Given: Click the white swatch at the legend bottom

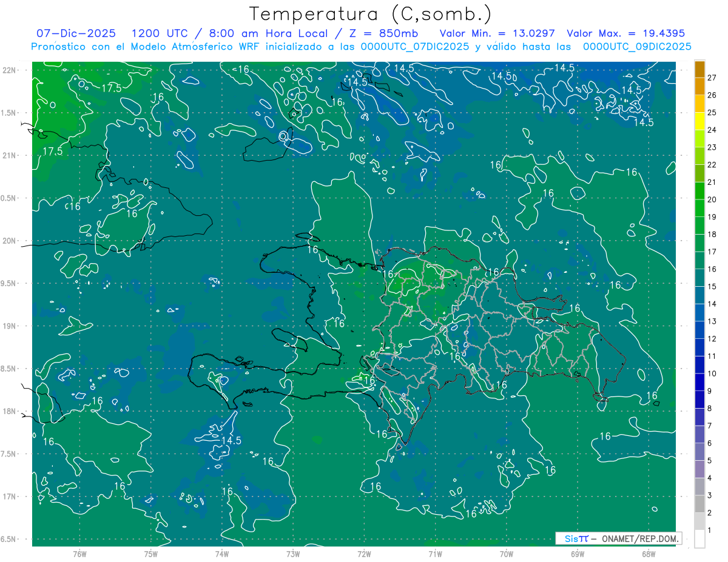Looking at the screenshot, I should (699, 538).
